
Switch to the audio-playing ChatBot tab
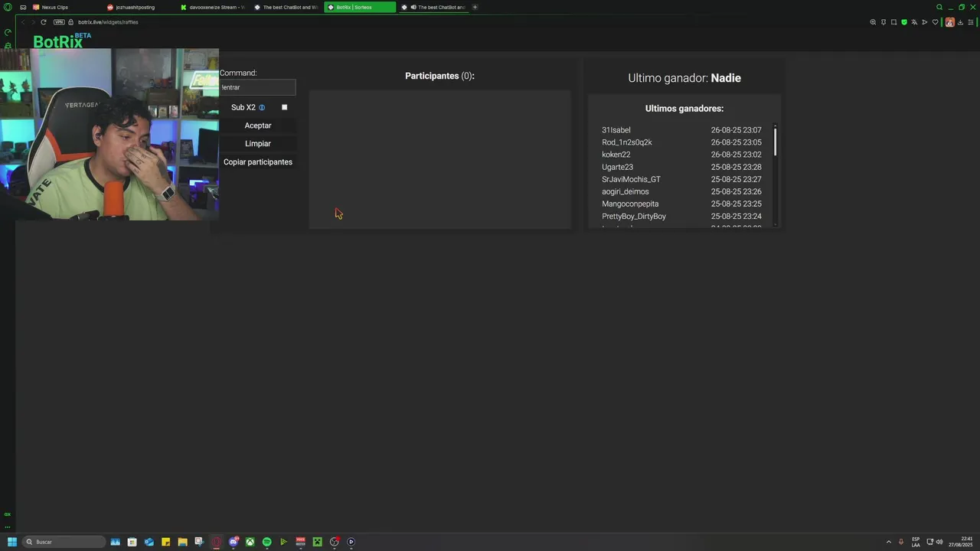(433, 7)
